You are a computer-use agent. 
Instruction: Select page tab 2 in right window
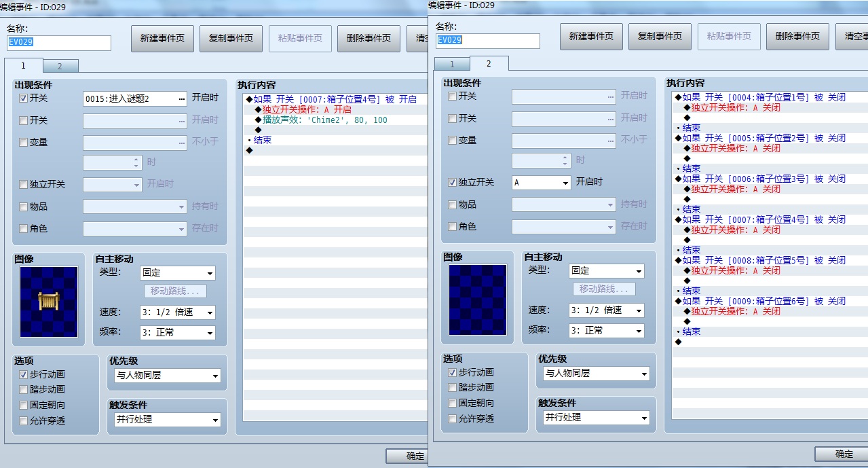(489, 63)
